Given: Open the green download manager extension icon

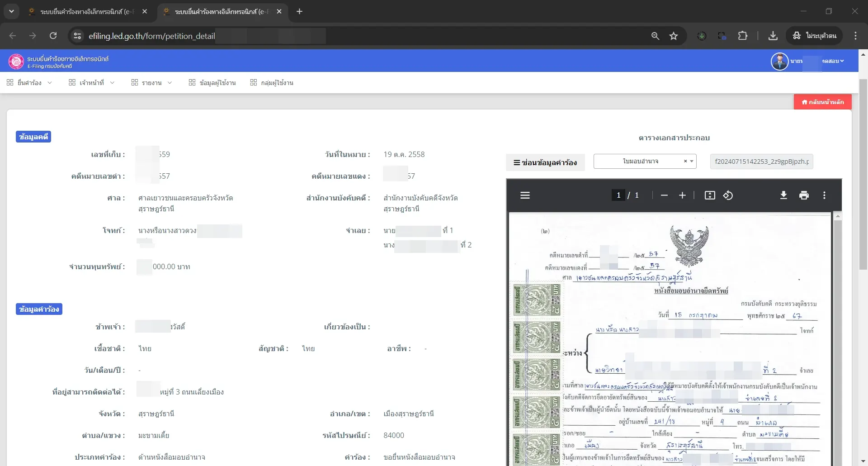Looking at the screenshot, I should click(x=702, y=36).
